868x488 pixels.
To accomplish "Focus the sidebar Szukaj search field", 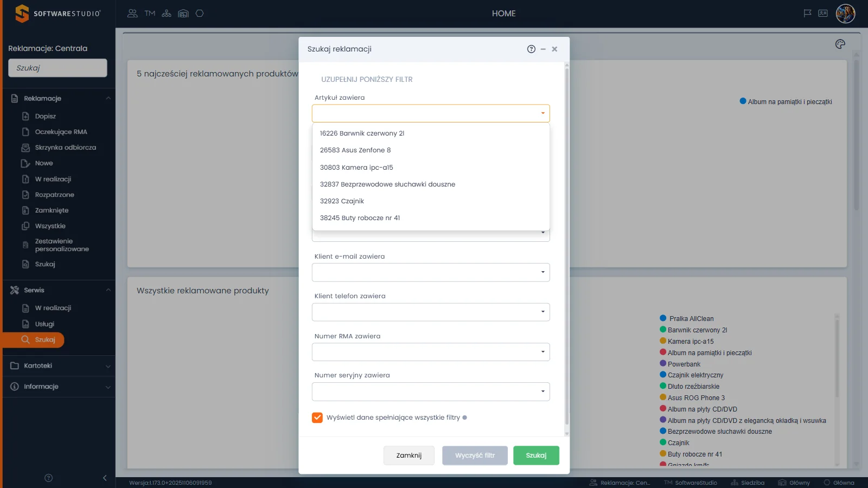I will (58, 68).
